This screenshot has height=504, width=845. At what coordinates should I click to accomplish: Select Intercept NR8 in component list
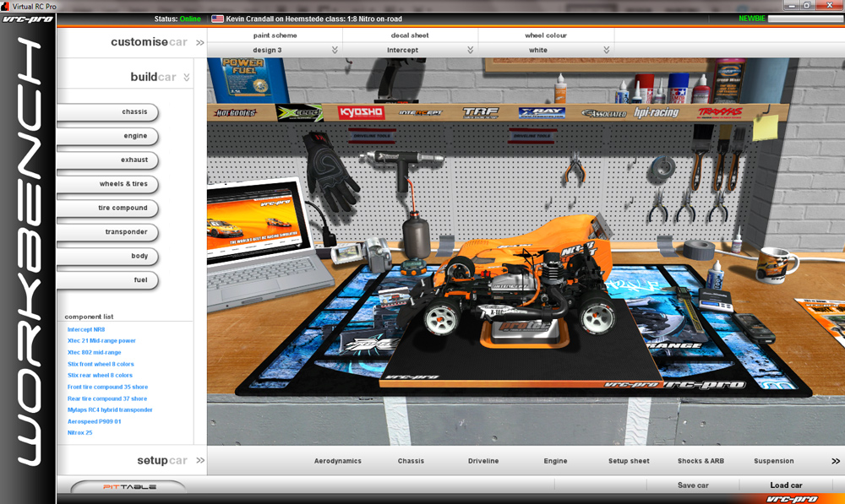tap(86, 329)
